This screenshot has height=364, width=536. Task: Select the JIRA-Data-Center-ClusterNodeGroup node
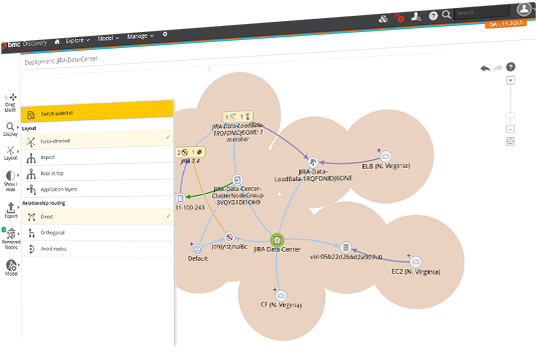click(x=237, y=180)
